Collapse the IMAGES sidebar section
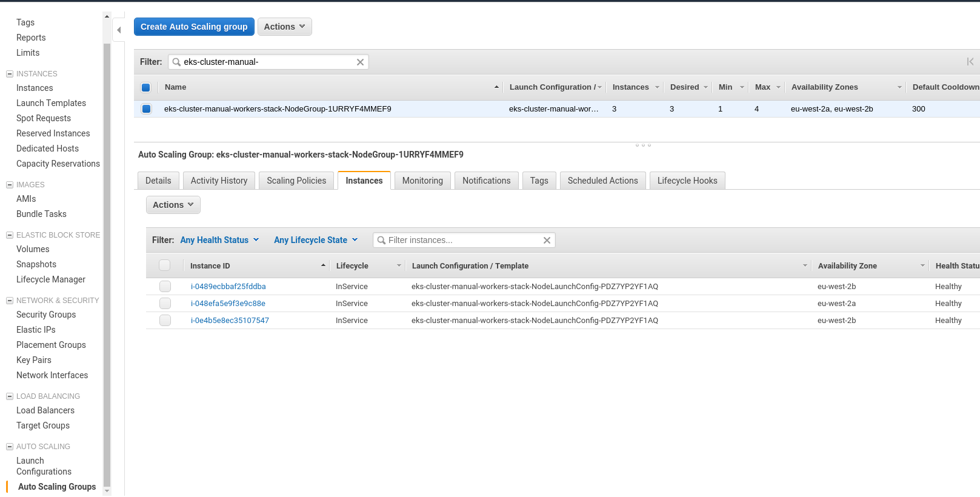The width and height of the screenshot is (980, 497). click(10, 185)
